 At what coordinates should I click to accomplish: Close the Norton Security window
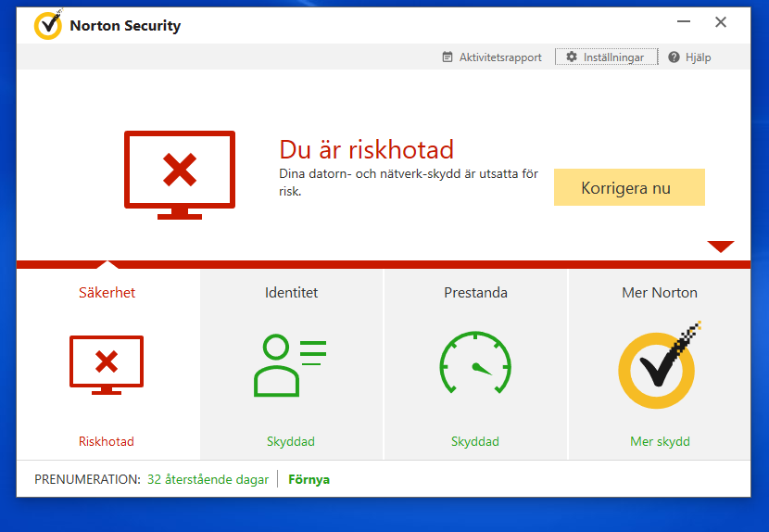(x=720, y=22)
